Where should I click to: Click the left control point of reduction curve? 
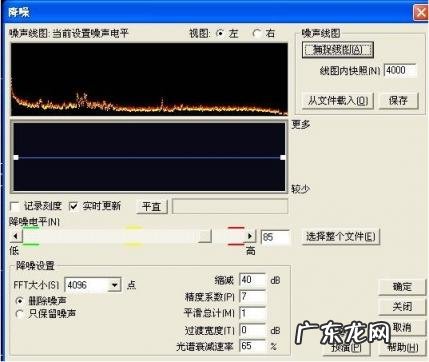tap(16, 157)
